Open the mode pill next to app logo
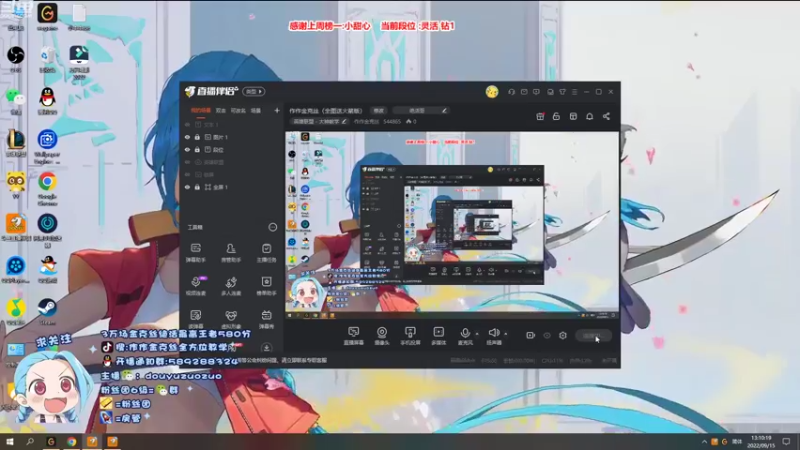Viewport: 800px width, 450px height. click(254, 91)
